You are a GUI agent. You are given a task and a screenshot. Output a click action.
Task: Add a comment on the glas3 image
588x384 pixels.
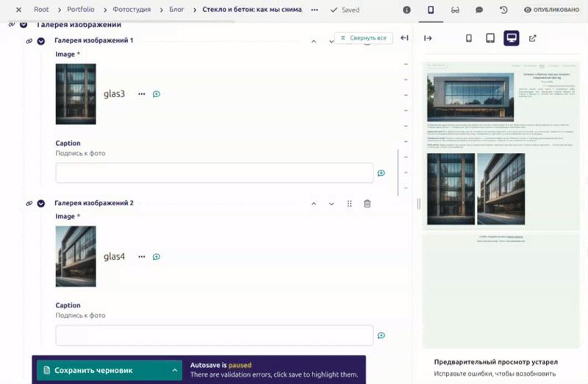pyautogui.click(x=157, y=94)
